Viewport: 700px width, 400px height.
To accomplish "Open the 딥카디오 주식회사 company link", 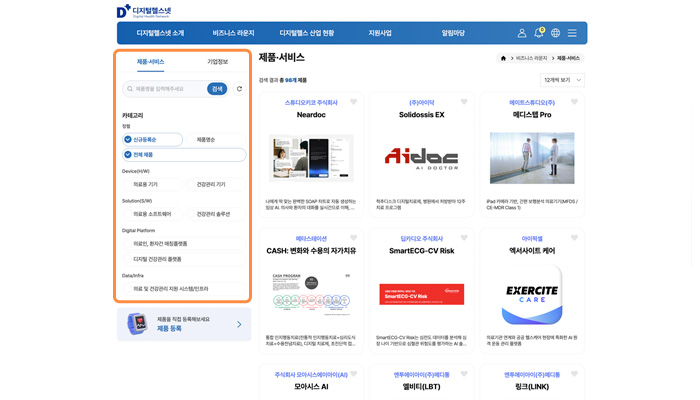I will pos(421,239).
